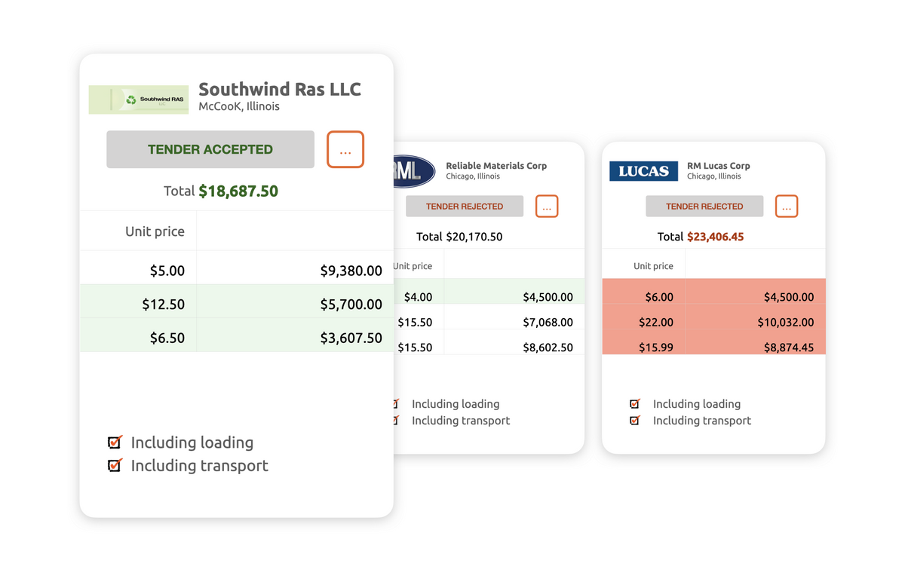This screenshot has height=588, width=905.
Task: Click the LUCAS company logo
Action: [643, 171]
